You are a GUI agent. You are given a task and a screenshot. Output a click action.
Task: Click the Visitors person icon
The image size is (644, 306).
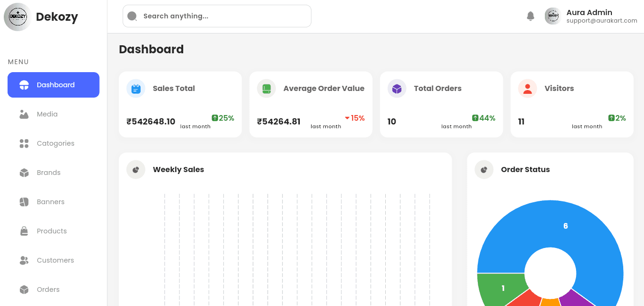[527, 89]
